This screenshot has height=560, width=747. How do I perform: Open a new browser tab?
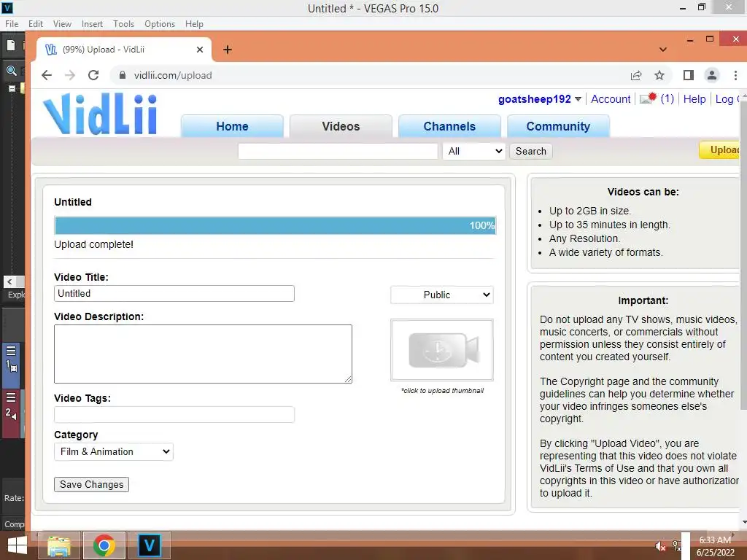(x=228, y=50)
